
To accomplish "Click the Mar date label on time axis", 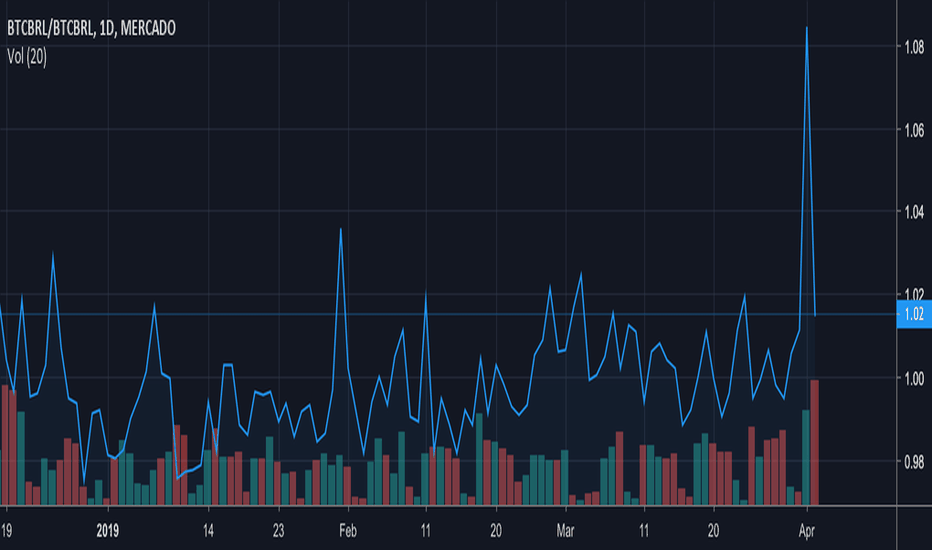I will tap(565, 531).
